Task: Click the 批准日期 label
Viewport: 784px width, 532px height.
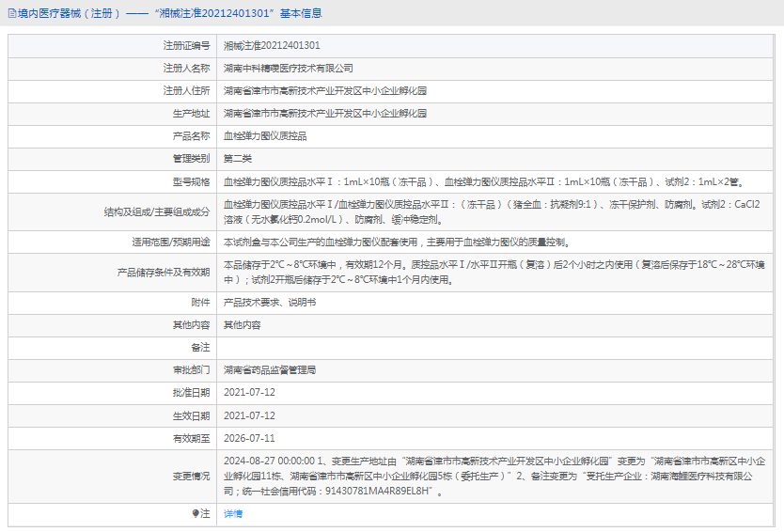Action: [x=192, y=393]
